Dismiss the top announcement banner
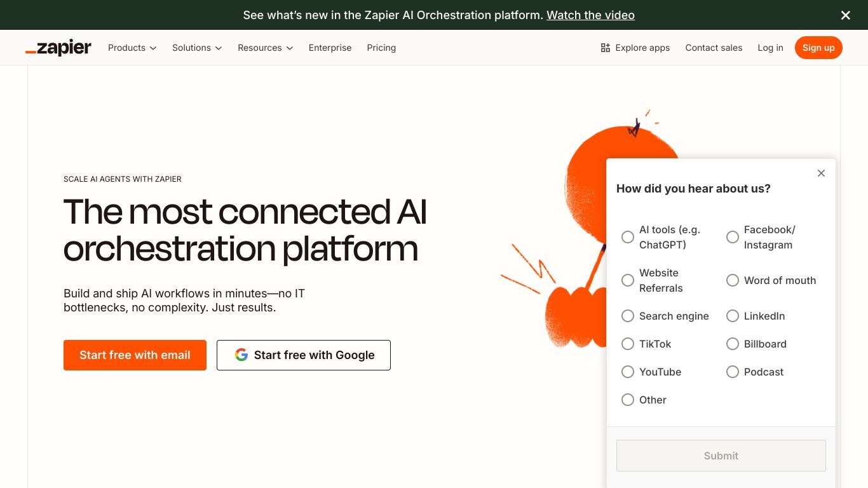 click(845, 15)
